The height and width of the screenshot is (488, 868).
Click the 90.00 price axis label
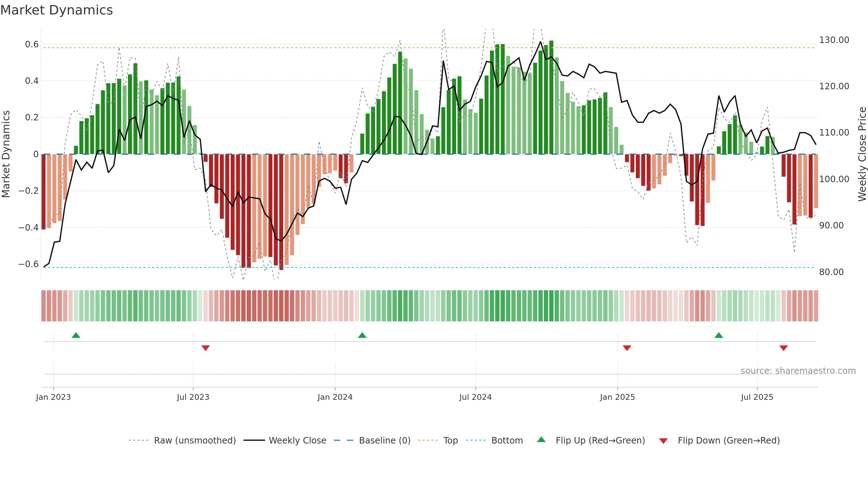[x=831, y=225]
